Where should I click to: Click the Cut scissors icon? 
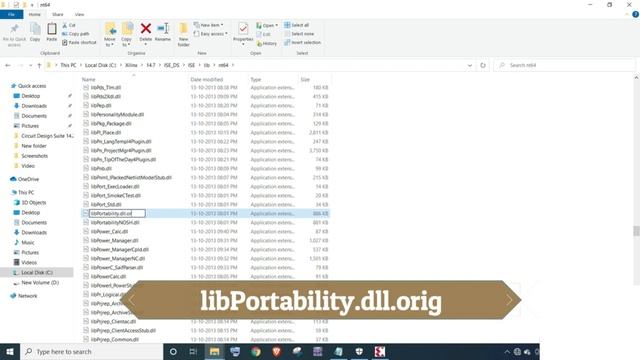click(x=64, y=25)
